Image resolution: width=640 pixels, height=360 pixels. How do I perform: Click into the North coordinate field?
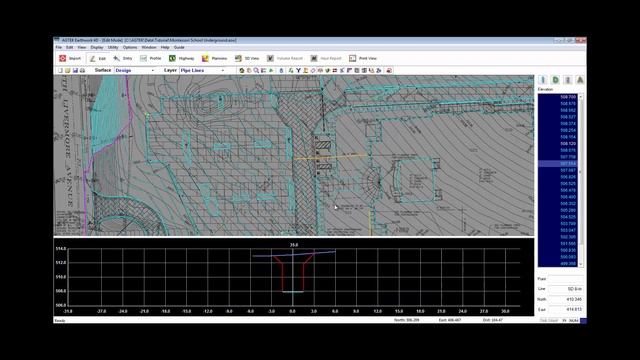click(x=565, y=299)
